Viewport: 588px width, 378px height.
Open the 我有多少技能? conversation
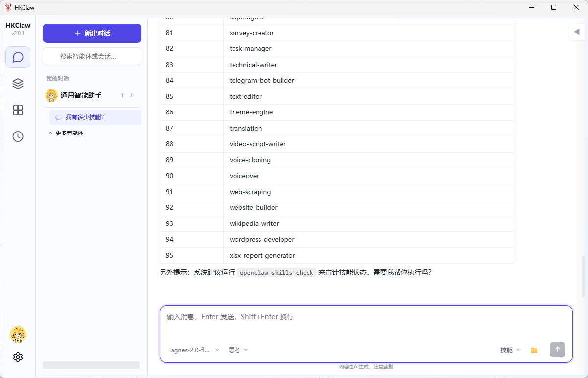coord(95,117)
